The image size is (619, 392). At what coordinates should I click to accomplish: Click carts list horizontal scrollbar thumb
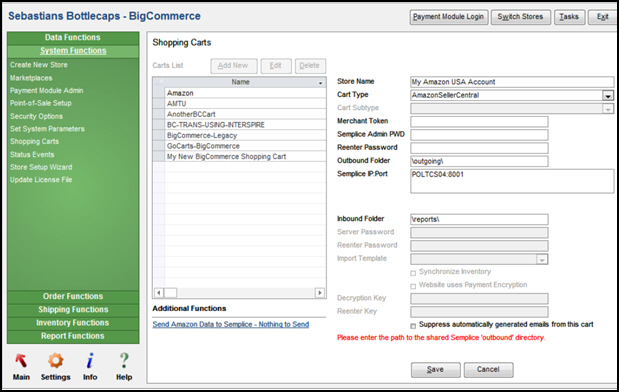171,293
